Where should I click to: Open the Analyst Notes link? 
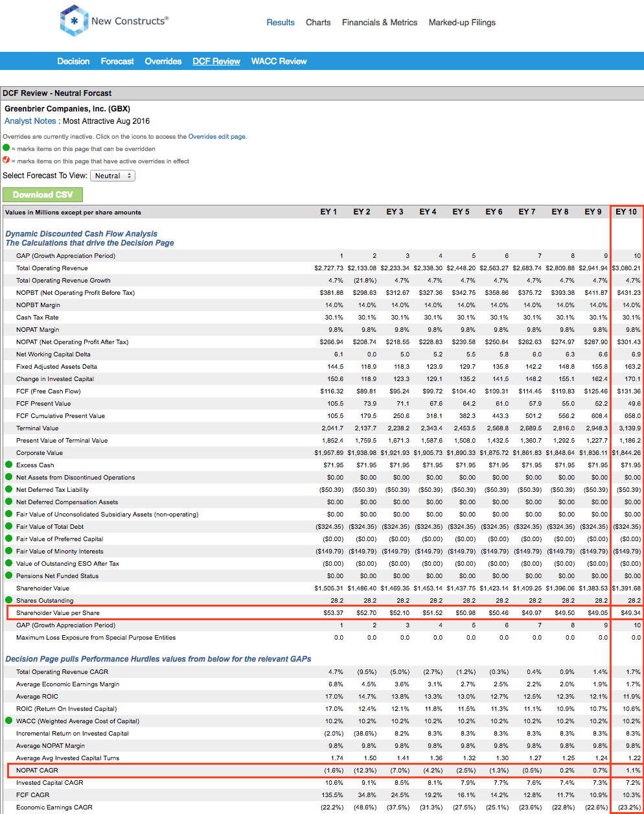pyautogui.click(x=30, y=121)
